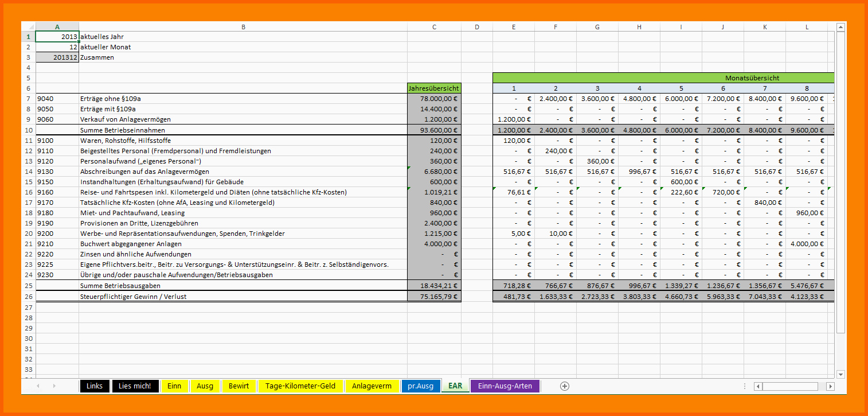868x416 pixels.
Task: Add a new sheet with plus button
Action: tap(565, 386)
